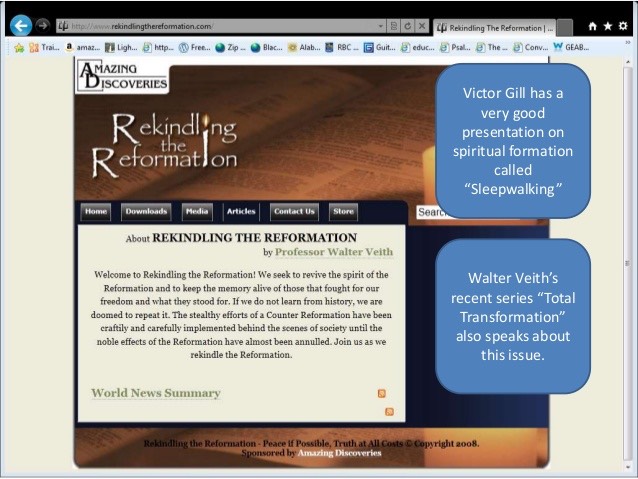The height and width of the screenshot is (479, 638).
Task: Click the scrollbar down arrow
Action: (x=628, y=467)
